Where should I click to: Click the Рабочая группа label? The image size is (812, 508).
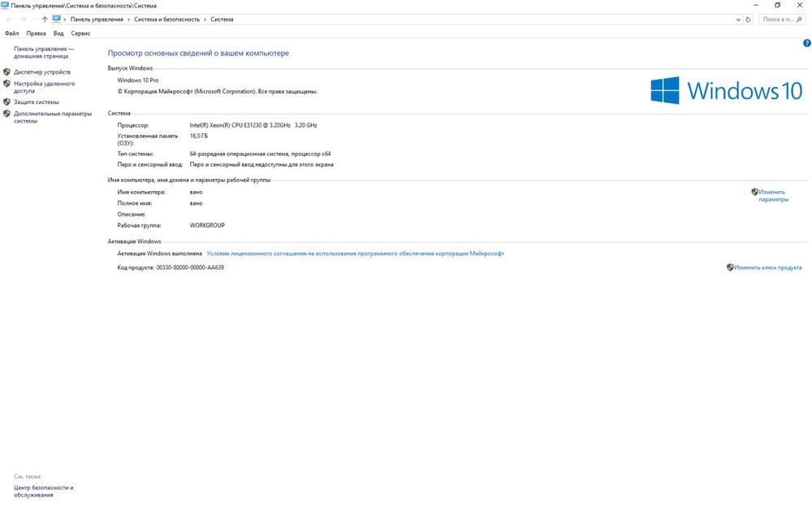140,225
